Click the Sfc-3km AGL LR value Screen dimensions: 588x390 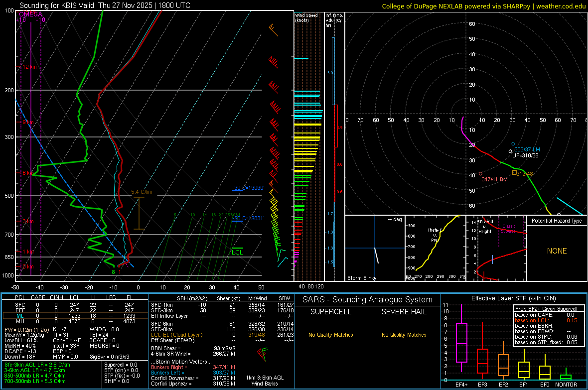click(x=37, y=365)
